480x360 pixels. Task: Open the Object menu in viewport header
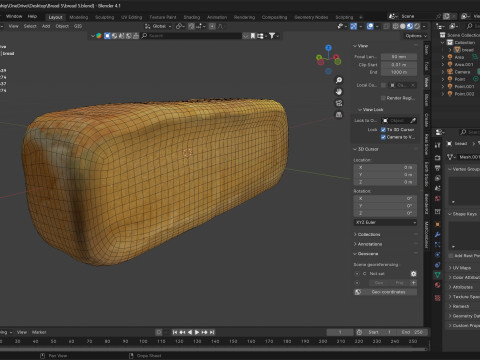(62, 26)
